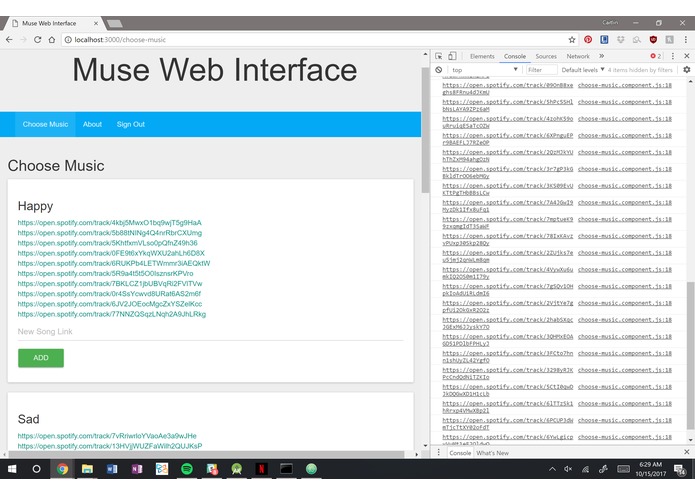Click the New Song Link input field

click(x=211, y=332)
